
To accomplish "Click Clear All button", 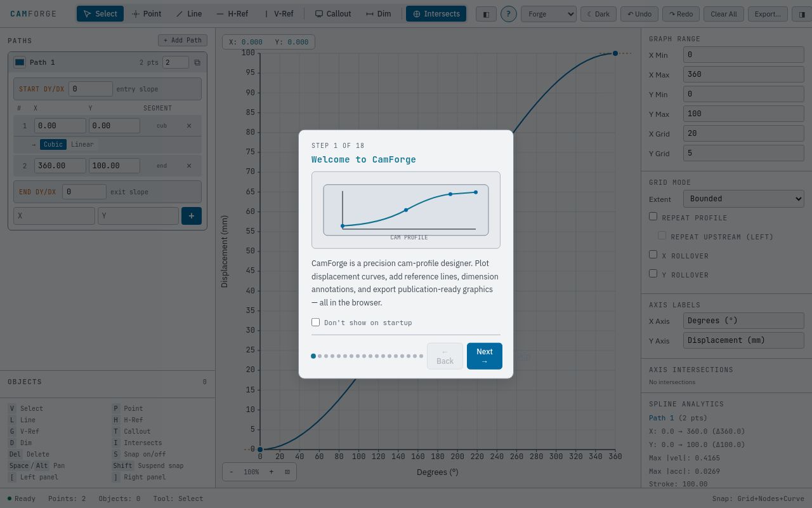I will 724,14.
